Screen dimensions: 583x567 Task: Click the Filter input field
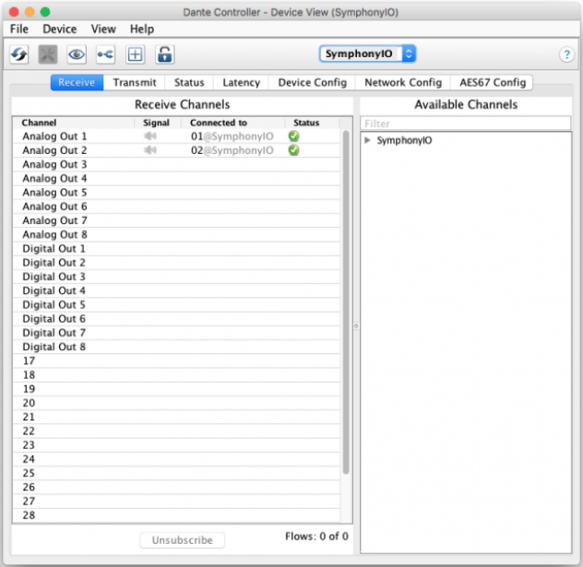click(x=466, y=123)
